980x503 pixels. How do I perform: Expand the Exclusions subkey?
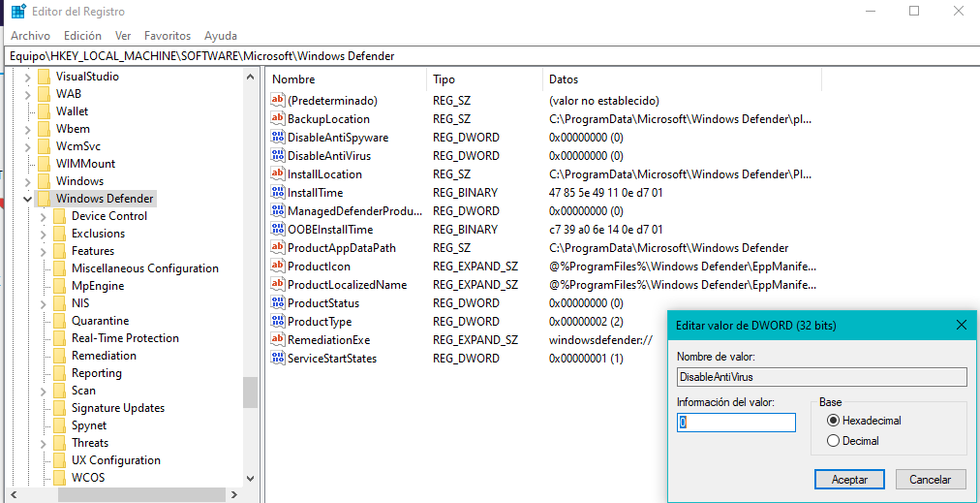pos(44,234)
